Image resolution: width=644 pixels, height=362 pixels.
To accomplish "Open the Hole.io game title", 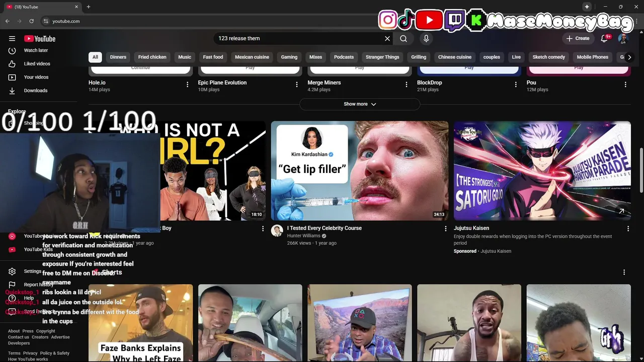I will (97, 82).
